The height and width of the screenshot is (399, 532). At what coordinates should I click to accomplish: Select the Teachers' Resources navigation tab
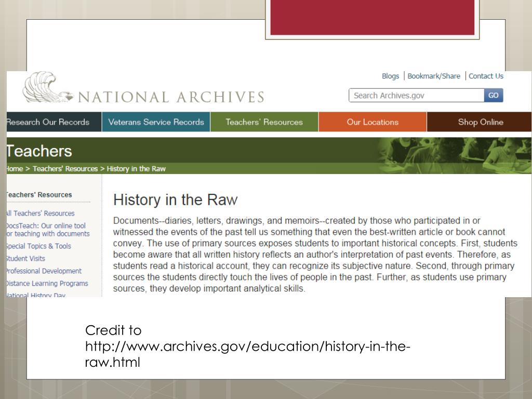[264, 122]
